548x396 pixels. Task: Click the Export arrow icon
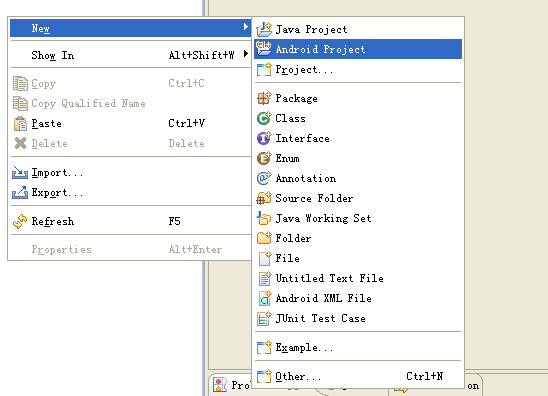pos(20,192)
